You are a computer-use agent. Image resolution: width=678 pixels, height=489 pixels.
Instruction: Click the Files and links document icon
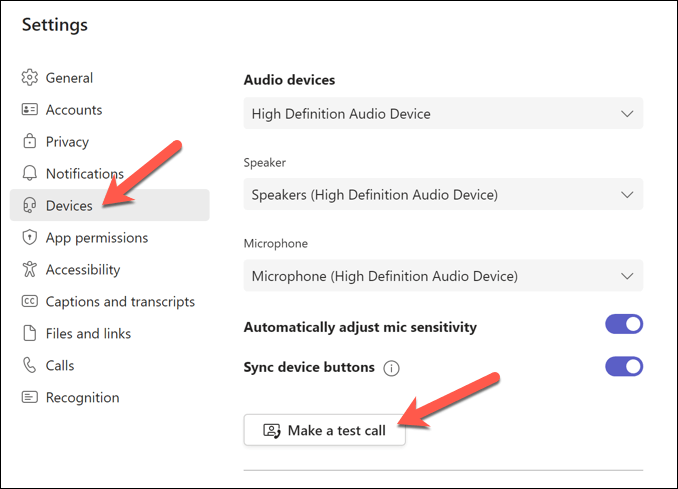coord(29,334)
